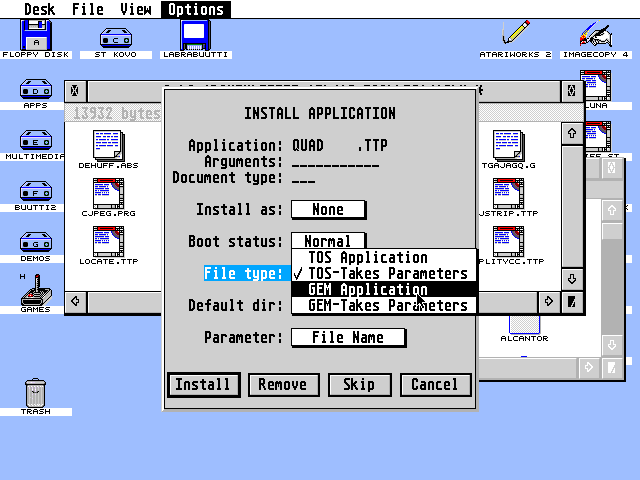Select the JSTRIP.TTP program icon
The height and width of the screenshot is (480, 640).
coord(508,193)
